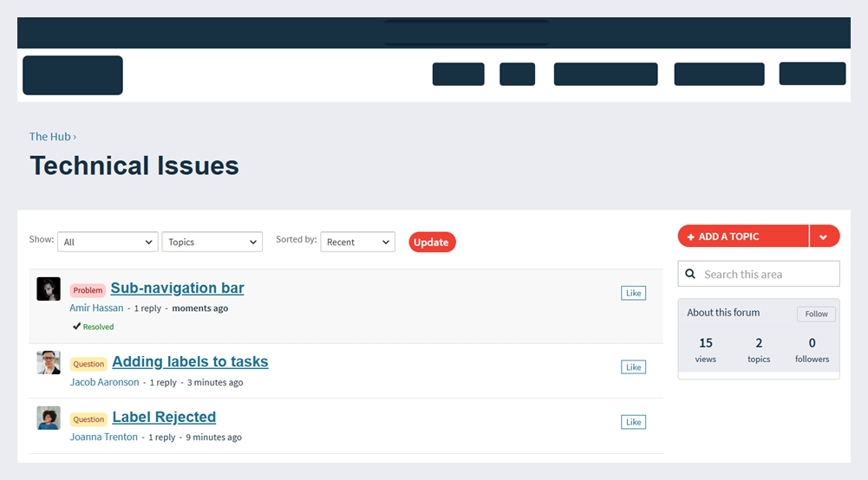868x480 pixels.
Task: Click the Resolved status text
Action: pos(98,327)
